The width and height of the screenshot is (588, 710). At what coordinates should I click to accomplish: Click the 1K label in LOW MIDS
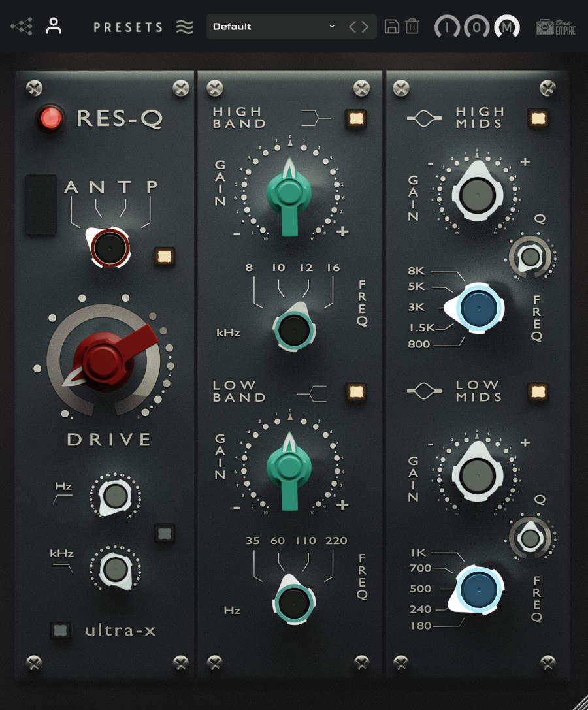(419, 553)
